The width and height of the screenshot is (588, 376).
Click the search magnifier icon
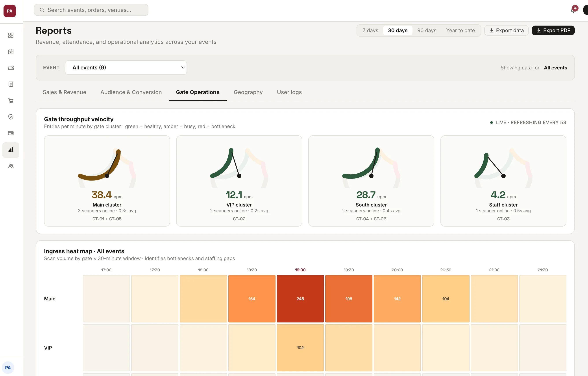42,10
